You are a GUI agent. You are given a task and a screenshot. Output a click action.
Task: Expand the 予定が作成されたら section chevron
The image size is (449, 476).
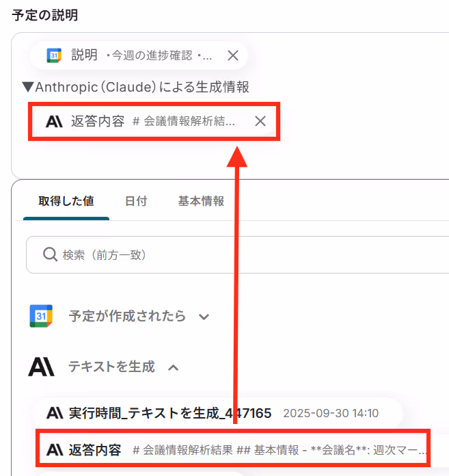pos(204,317)
